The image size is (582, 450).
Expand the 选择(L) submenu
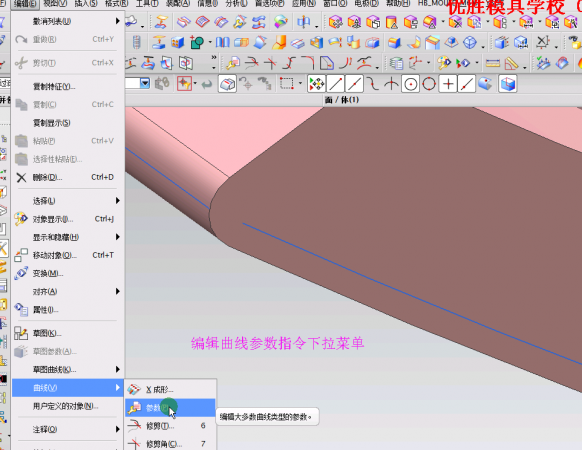click(68, 201)
